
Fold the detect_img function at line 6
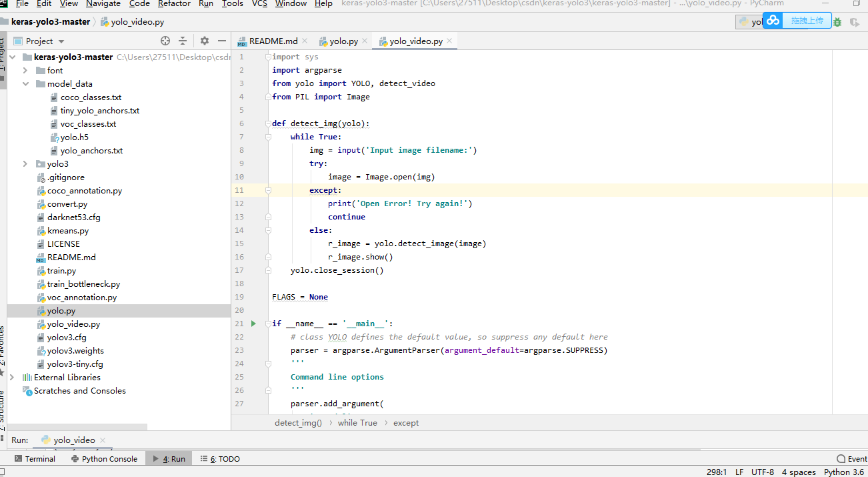(268, 123)
